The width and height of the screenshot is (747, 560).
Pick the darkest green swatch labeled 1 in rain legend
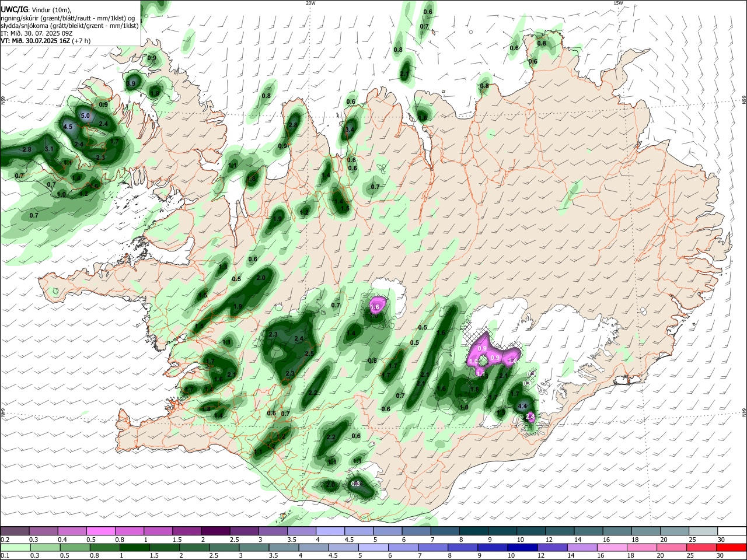134,547
